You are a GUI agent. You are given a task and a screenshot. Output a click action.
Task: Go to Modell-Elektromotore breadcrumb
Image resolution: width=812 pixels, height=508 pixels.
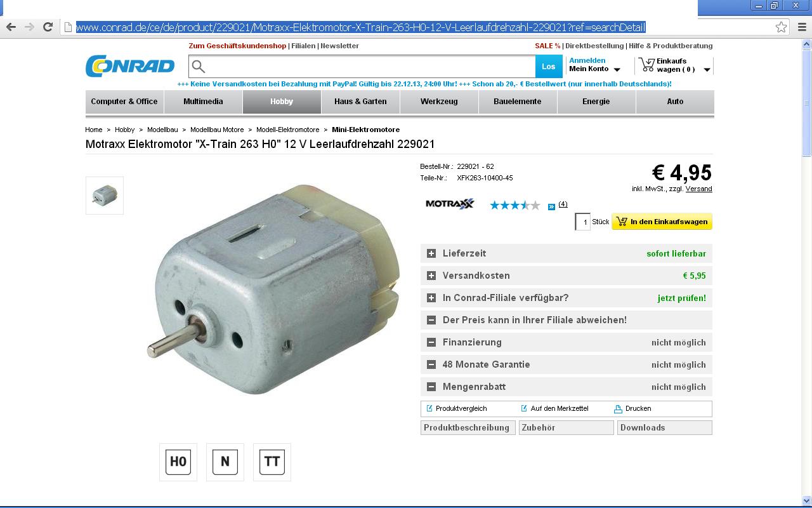point(288,130)
